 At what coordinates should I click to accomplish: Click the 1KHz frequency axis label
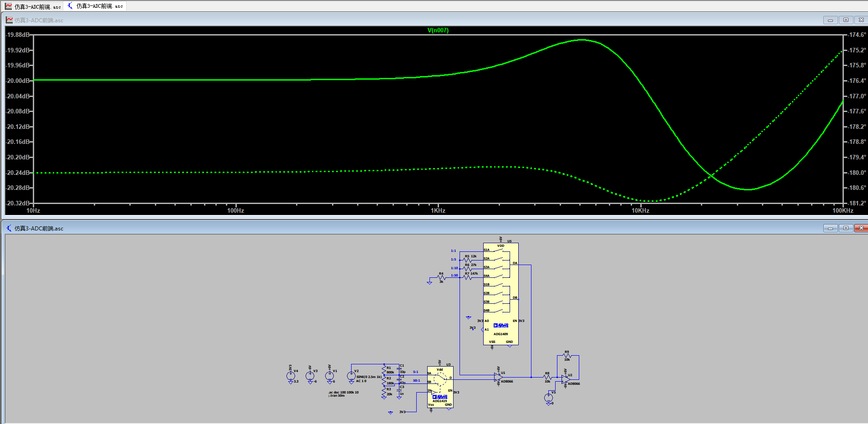click(438, 210)
